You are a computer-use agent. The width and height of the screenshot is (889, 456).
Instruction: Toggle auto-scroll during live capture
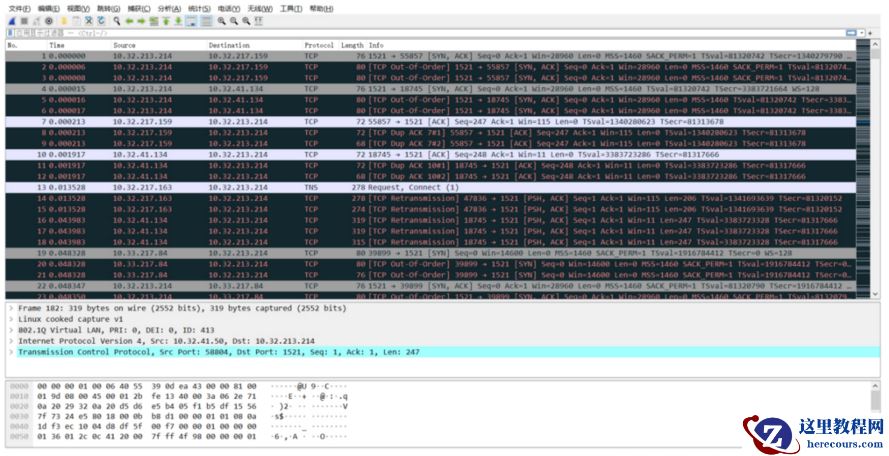tap(192, 20)
